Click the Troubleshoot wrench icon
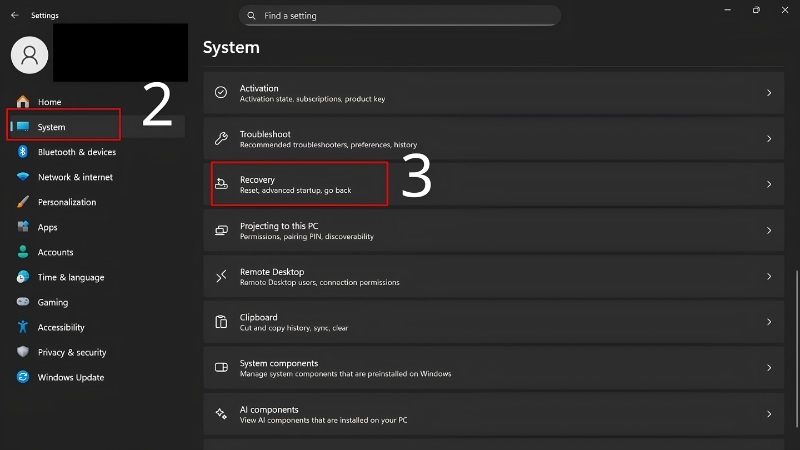This screenshot has width=800, height=450. pos(221,138)
